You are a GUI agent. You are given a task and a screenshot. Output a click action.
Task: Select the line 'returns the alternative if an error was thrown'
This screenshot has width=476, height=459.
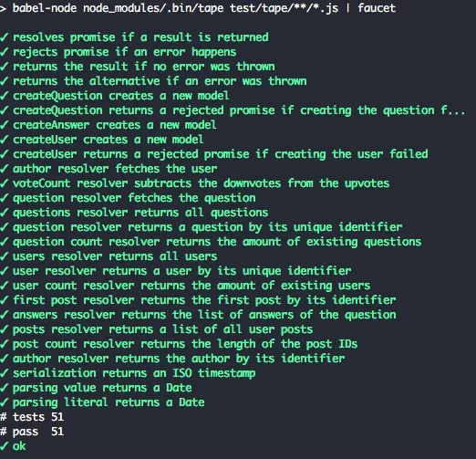[x=160, y=81]
